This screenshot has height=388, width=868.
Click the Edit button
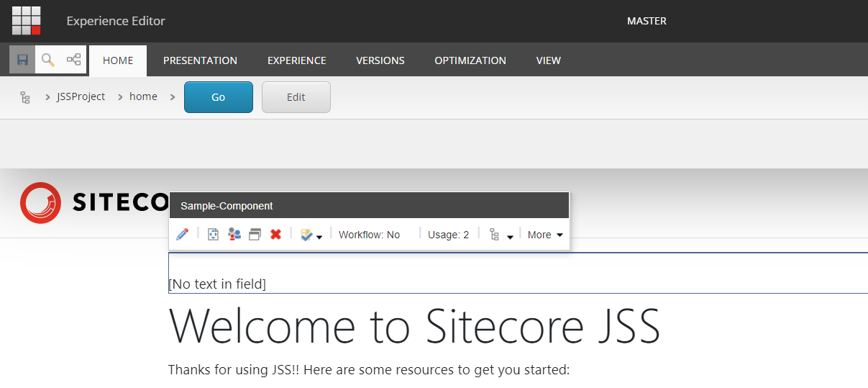(296, 97)
